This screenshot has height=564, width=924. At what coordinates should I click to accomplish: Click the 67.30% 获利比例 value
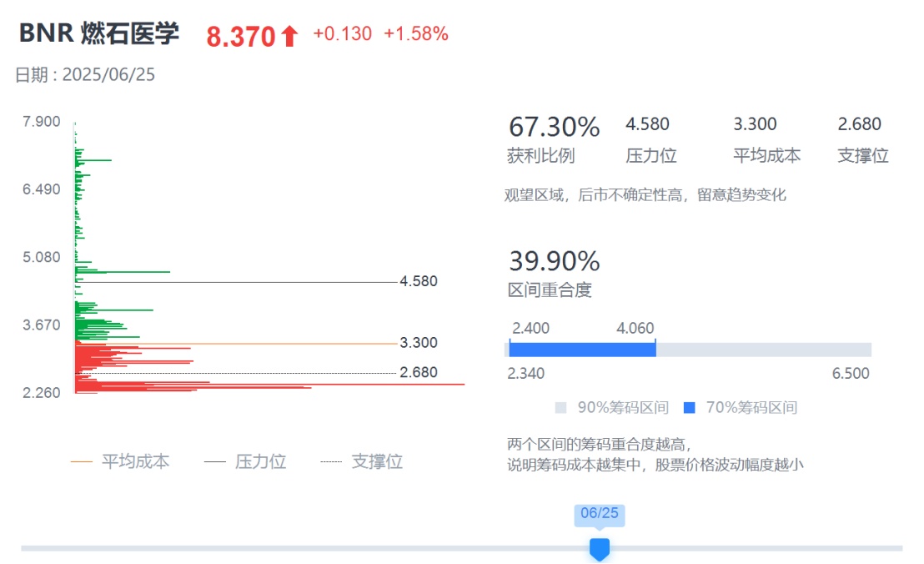[554, 128]
